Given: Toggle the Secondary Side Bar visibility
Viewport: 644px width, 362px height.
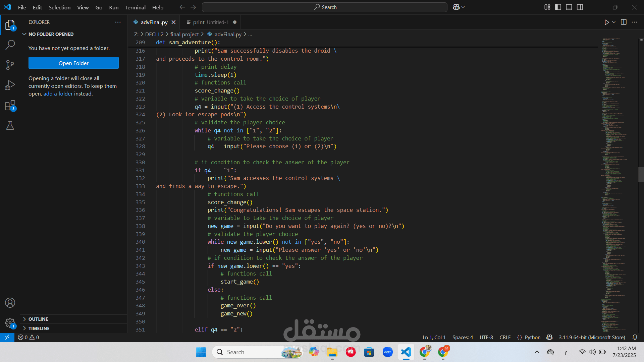Looking at the screenshot, I should point(580,7).
